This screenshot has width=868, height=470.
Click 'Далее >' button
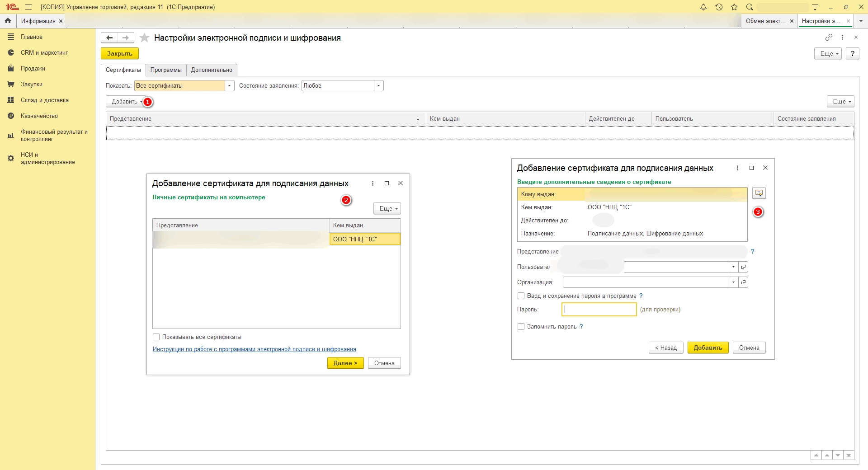tap(345, 363)
